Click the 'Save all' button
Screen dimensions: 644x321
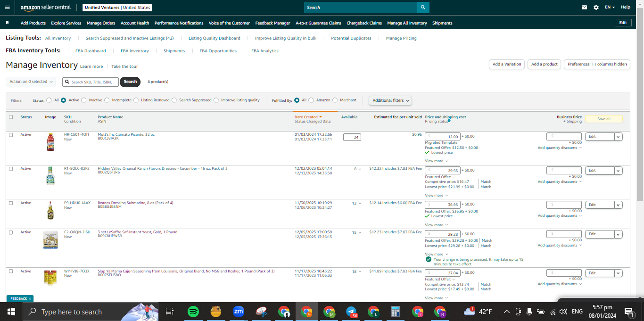604,119
